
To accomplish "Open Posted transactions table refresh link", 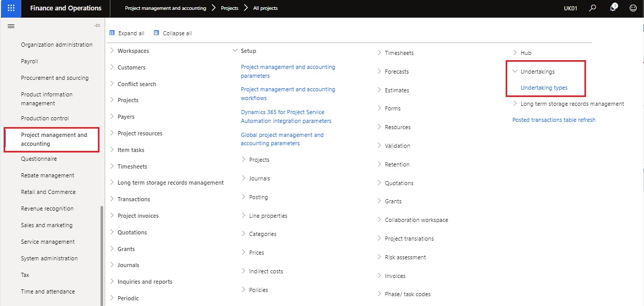I will (554, 120).
